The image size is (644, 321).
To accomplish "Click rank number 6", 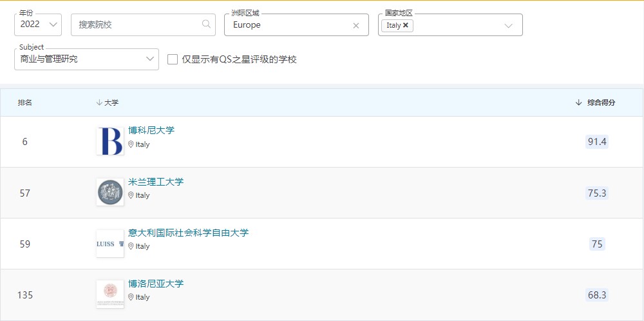I will pyautogui.click(x=24, y=142).
